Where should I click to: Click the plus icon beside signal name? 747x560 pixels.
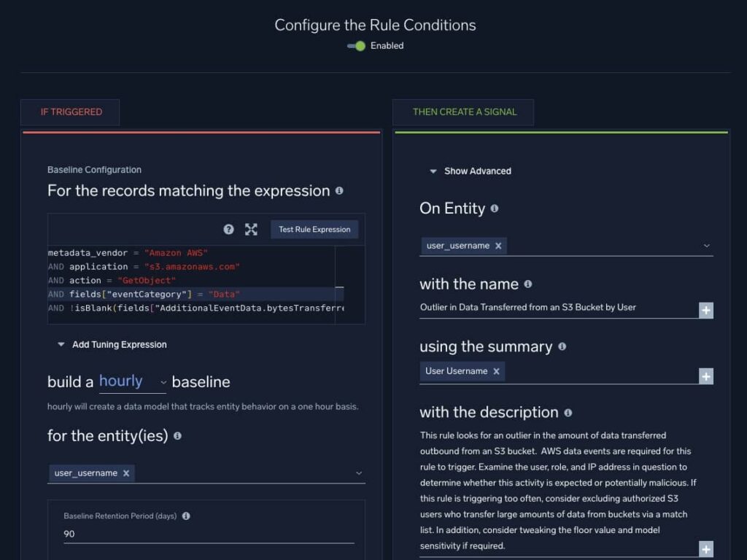(705, 311)
